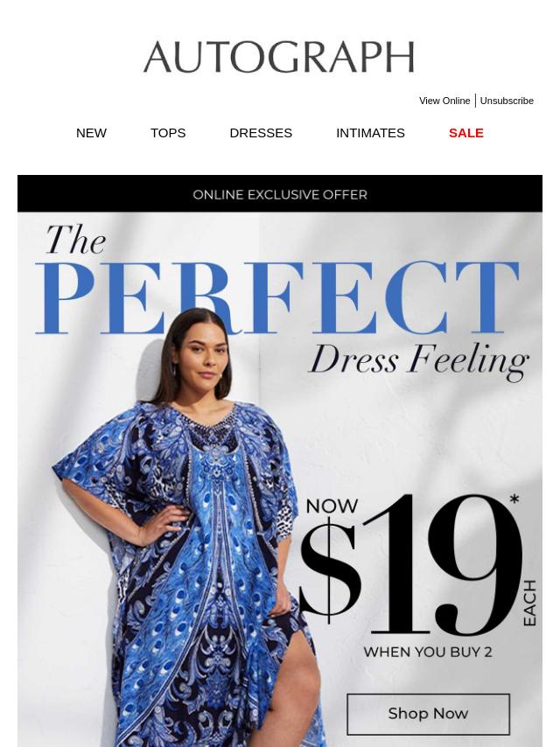Click the Unsubscribe link
Screen dimensions: 560x747
[507, 101]
